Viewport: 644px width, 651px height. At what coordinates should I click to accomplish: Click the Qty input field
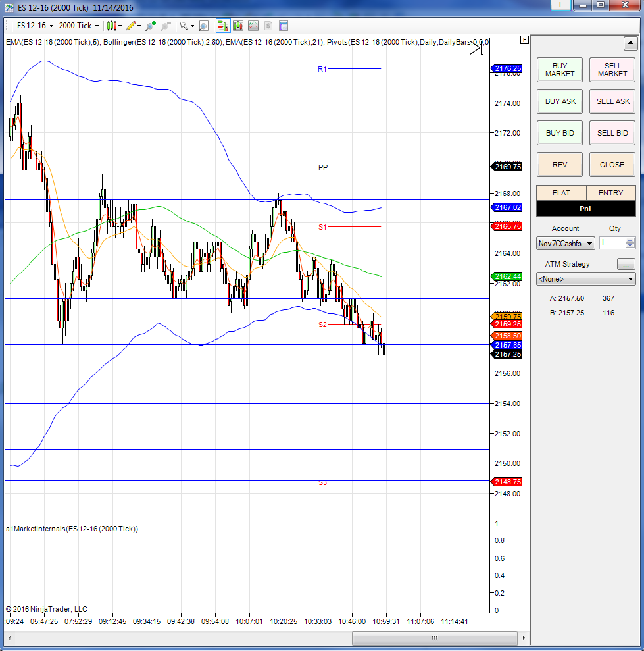click(612, 243)
